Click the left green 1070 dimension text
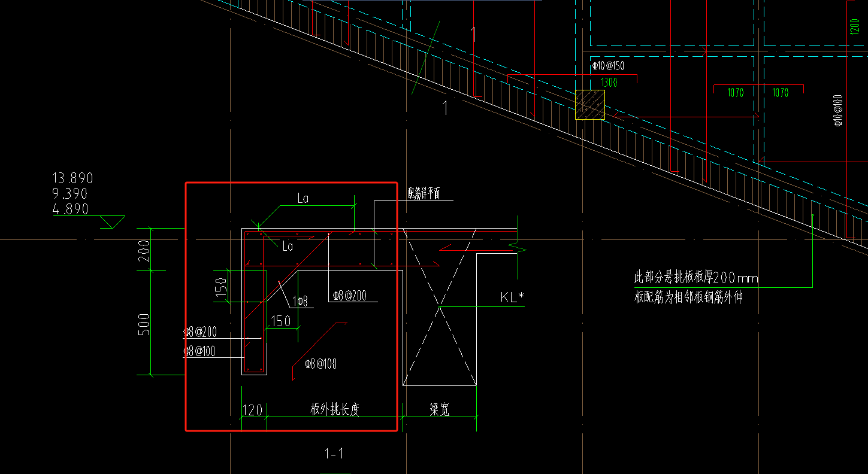Image resolution: width=868 pixels, height=474 pixels. tap(736, 93)
